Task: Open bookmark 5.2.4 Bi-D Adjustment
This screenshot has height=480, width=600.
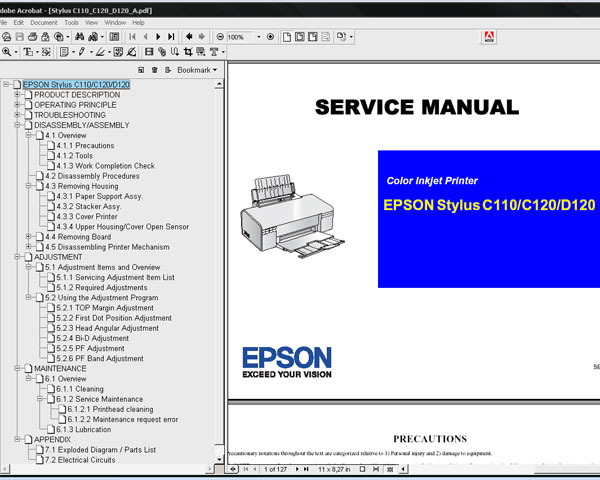Action: (92, 338)
